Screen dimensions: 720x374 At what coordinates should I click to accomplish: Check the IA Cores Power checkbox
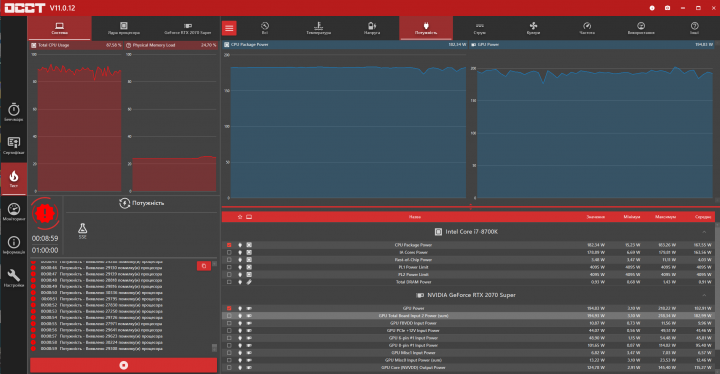tap(229, 252)
